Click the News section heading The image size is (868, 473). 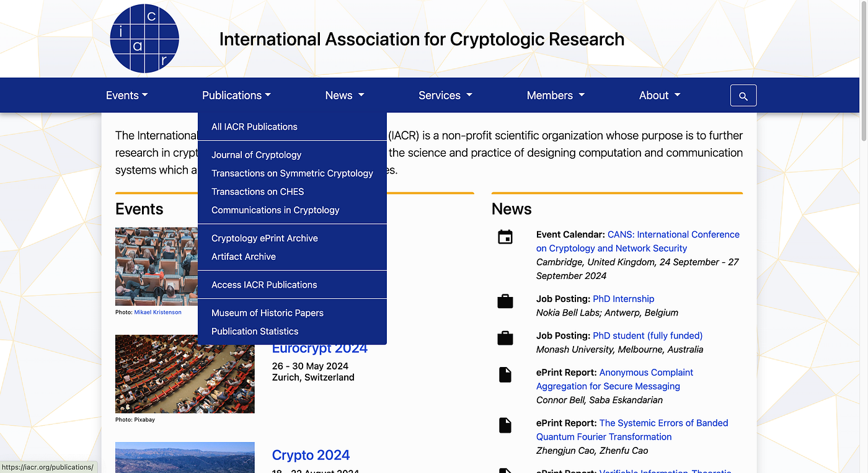click(511, 209)
